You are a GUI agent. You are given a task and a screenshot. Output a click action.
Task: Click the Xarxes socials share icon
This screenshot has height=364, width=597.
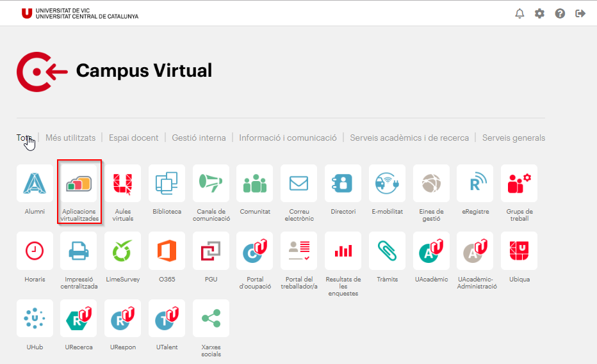coord(211,318)
